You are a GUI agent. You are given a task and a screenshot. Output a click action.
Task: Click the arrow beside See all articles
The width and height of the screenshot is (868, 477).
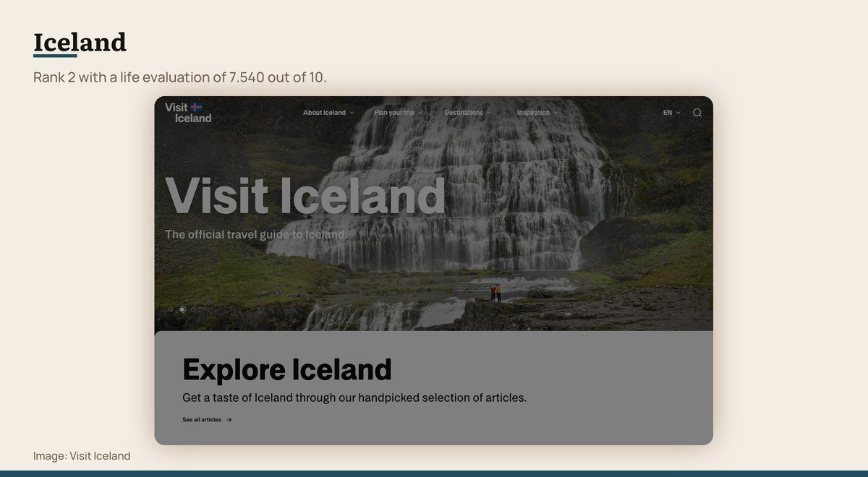[x=229, y=420]
